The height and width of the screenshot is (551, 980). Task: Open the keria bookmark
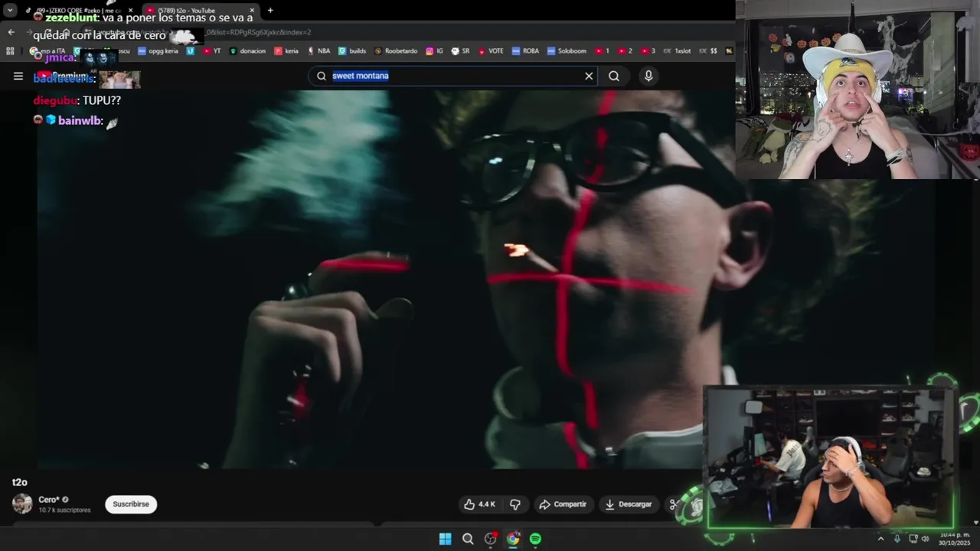pyautogui.click(x=286, y=51)
